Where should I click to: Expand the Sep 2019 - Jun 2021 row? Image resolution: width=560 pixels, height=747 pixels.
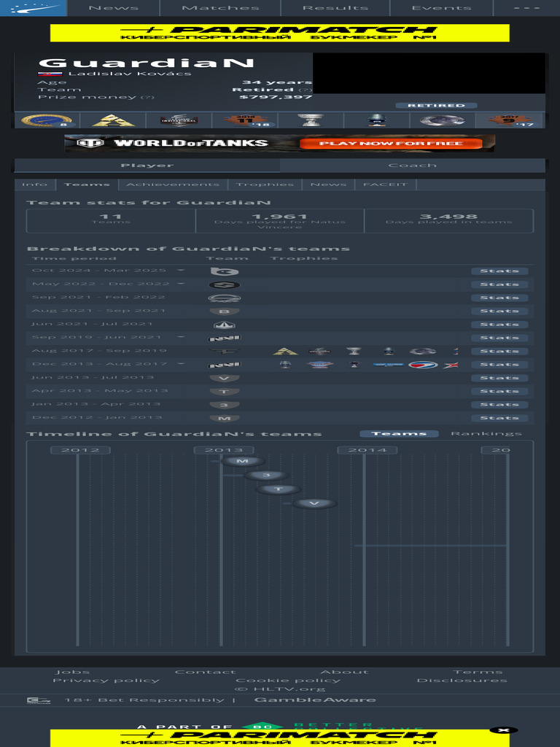181,337
